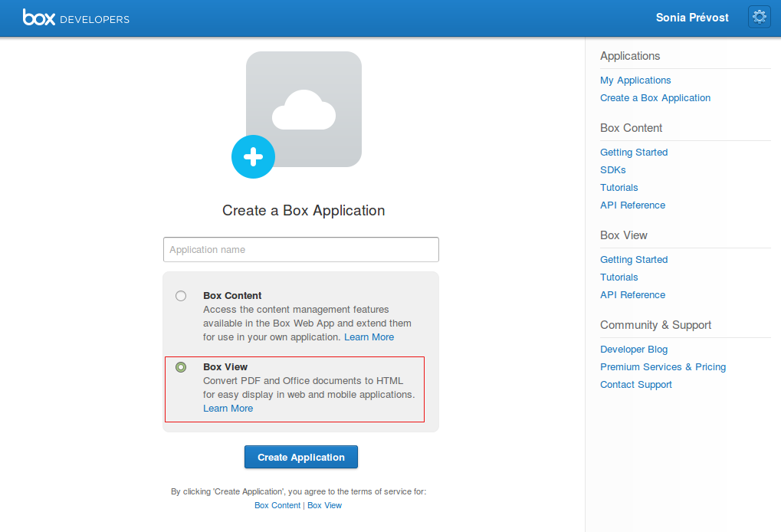Click the blue plus icon on app image
Image resolution: width=781 pixels, height=532 pixels.
253,157
